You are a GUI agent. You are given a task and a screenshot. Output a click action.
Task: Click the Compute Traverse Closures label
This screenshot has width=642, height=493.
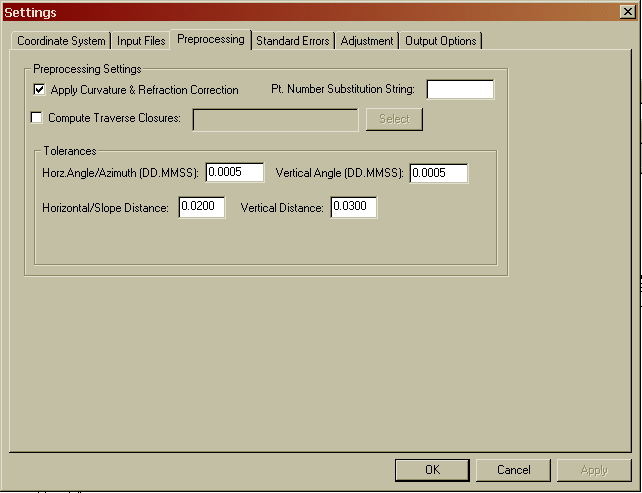pos(114,118)
